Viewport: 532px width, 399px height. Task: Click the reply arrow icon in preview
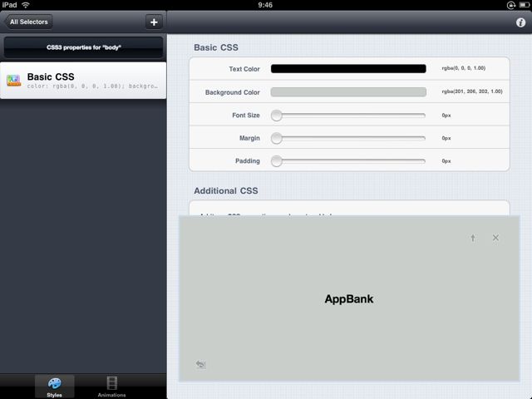click(200, 364)
